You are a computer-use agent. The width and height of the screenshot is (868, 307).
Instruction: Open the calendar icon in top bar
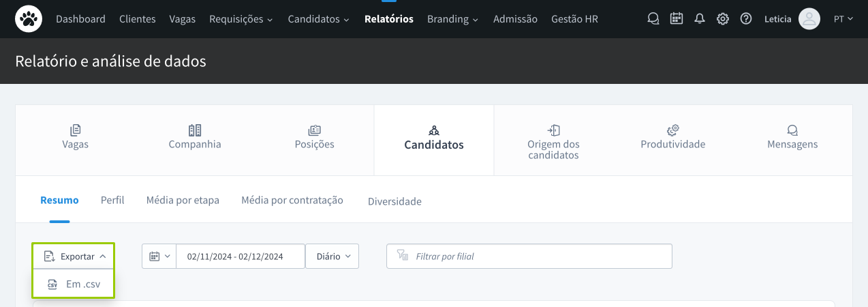click(676, 19)
